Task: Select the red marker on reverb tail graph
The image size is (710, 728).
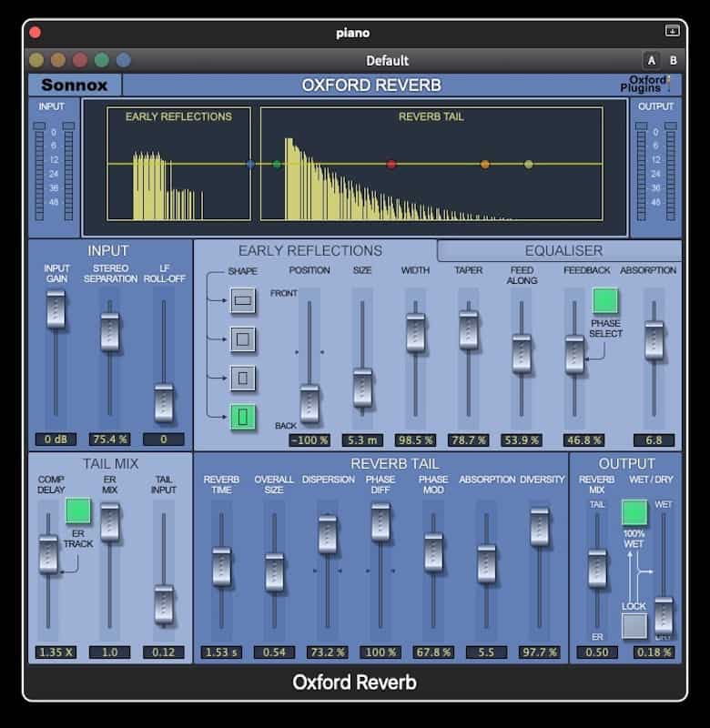Action: [x=391, y=164]
